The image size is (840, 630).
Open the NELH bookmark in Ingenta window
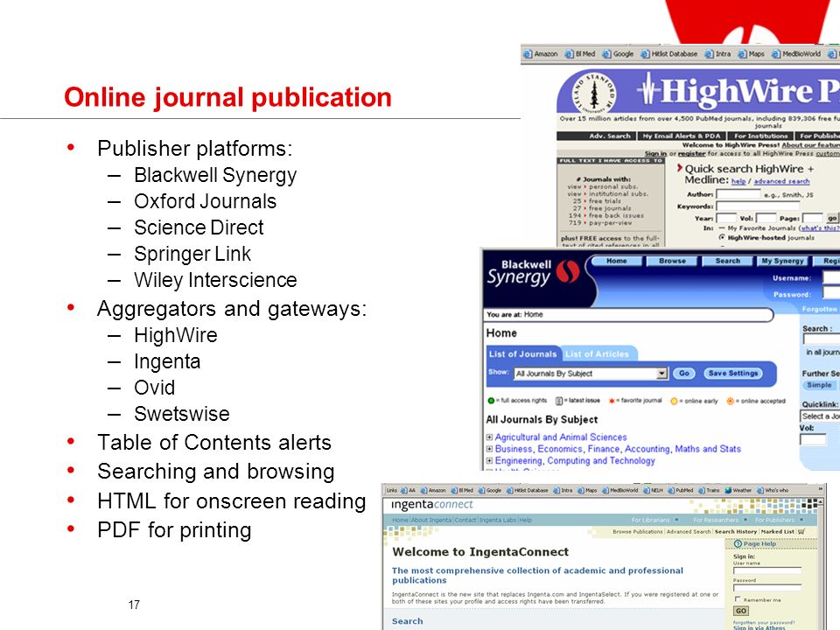point(653,490)
